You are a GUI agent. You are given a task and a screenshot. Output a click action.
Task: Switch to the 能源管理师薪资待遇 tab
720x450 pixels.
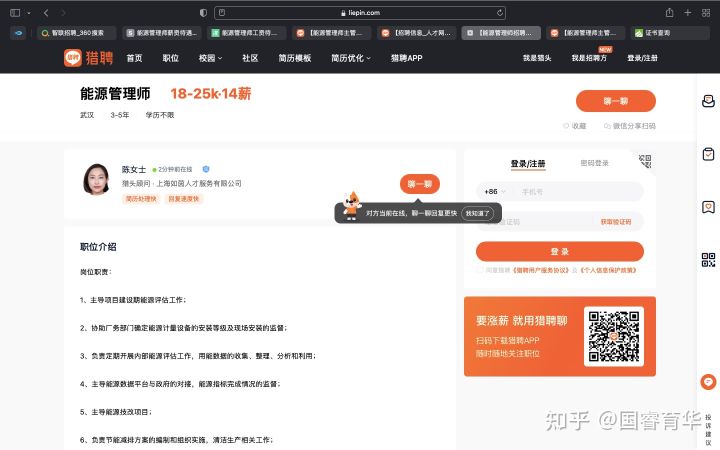(x=162, y=33)
